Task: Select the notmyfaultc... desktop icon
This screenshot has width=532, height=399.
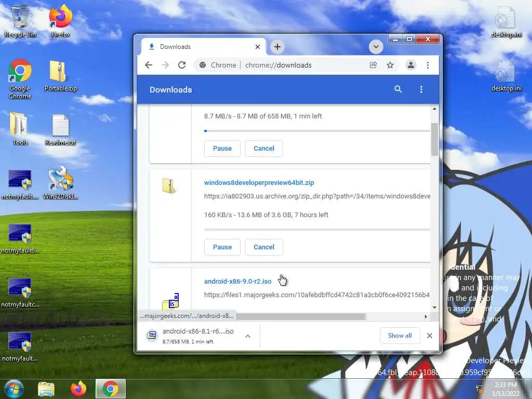Action: tap(20, 292)
